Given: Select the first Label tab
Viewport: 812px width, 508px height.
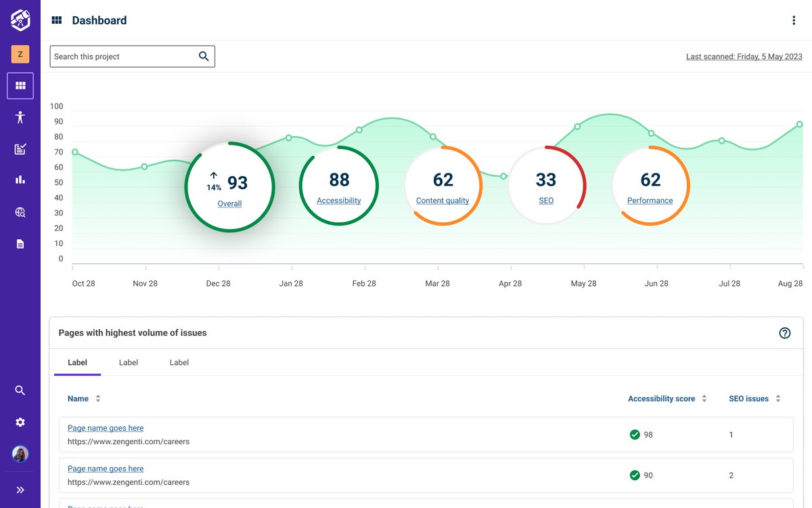Looking at the screenshot, I should pos(78,362).
